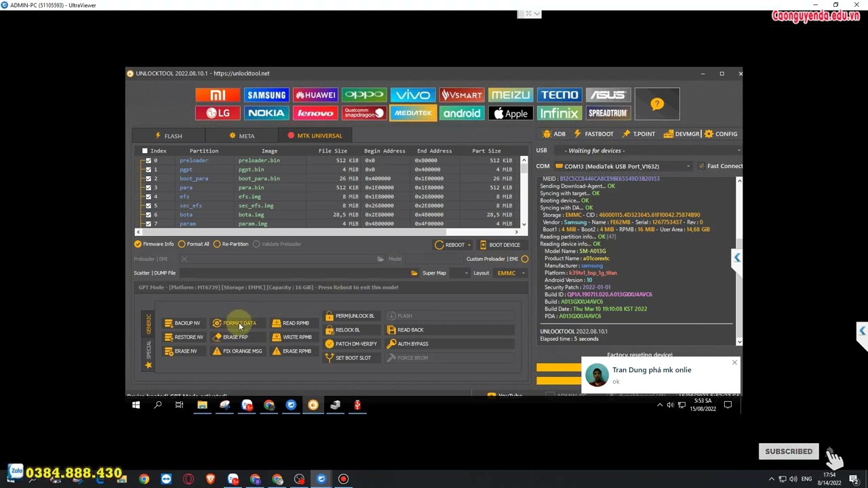Image resolution: width=868 pixels, height=488 pixels.
Task: Select the Lenovo brand tile
Action: (315, 113)
